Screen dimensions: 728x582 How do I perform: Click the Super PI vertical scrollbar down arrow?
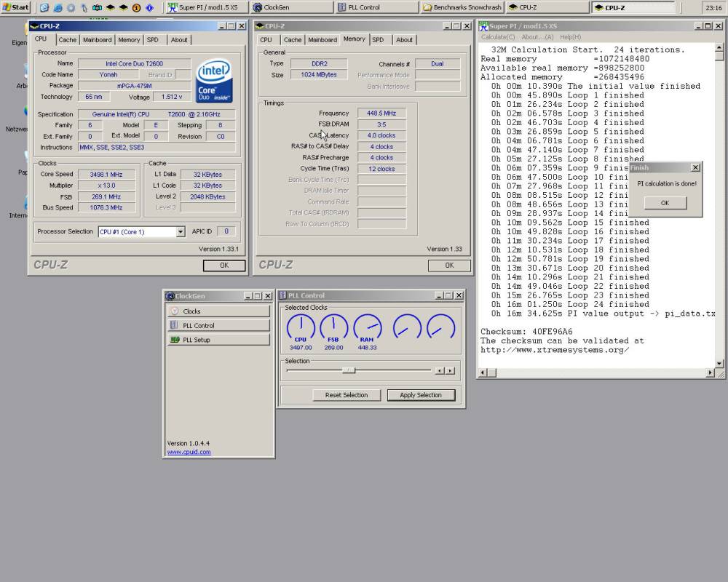click(x=719, y=364)
